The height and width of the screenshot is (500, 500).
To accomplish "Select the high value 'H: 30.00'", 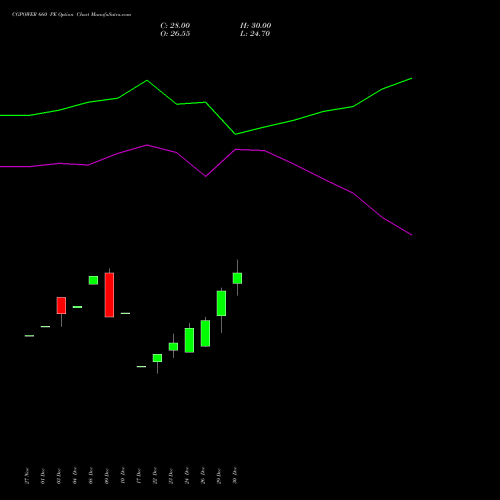I will 255,26.
